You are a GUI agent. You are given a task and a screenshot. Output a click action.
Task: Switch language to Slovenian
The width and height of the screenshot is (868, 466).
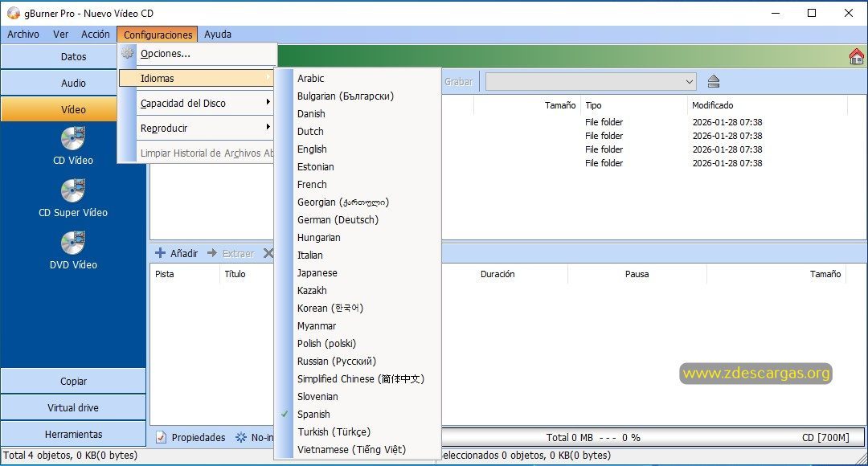coord(358,397)
